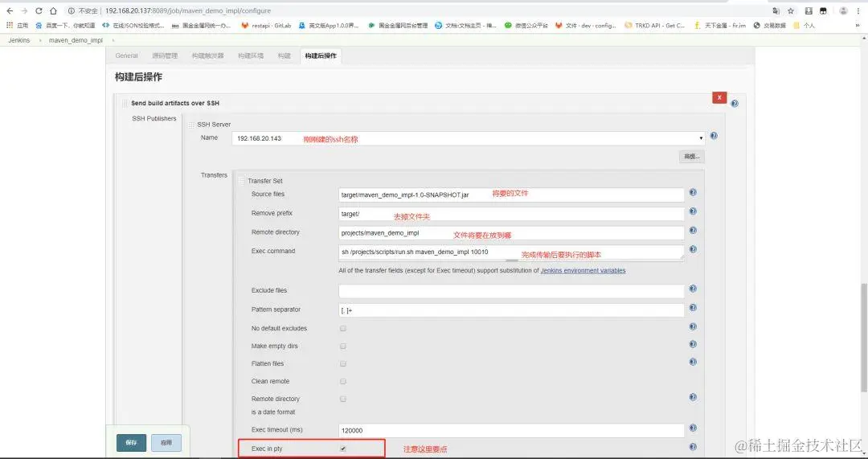Show help for Remote directory field

click(x=693, y=231)
